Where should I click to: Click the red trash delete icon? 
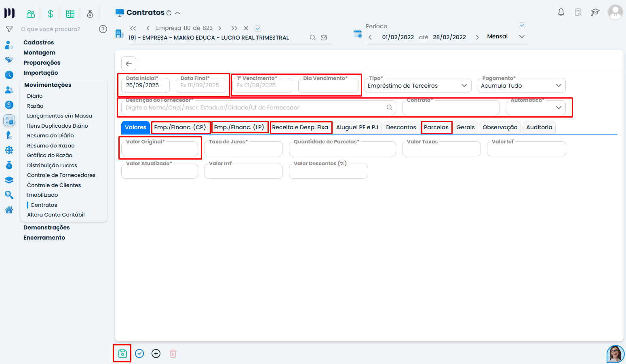(173, 354)
